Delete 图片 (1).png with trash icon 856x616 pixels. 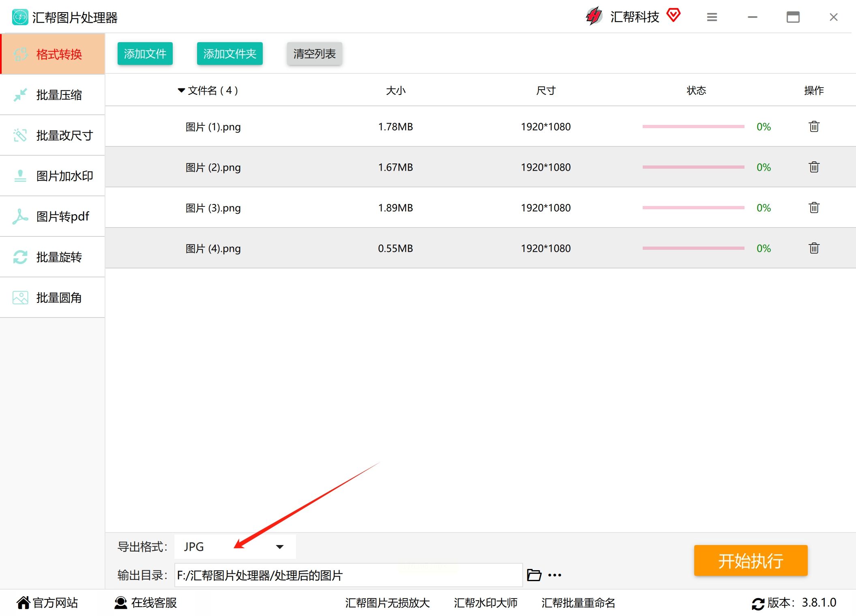(x=814, y=127)
